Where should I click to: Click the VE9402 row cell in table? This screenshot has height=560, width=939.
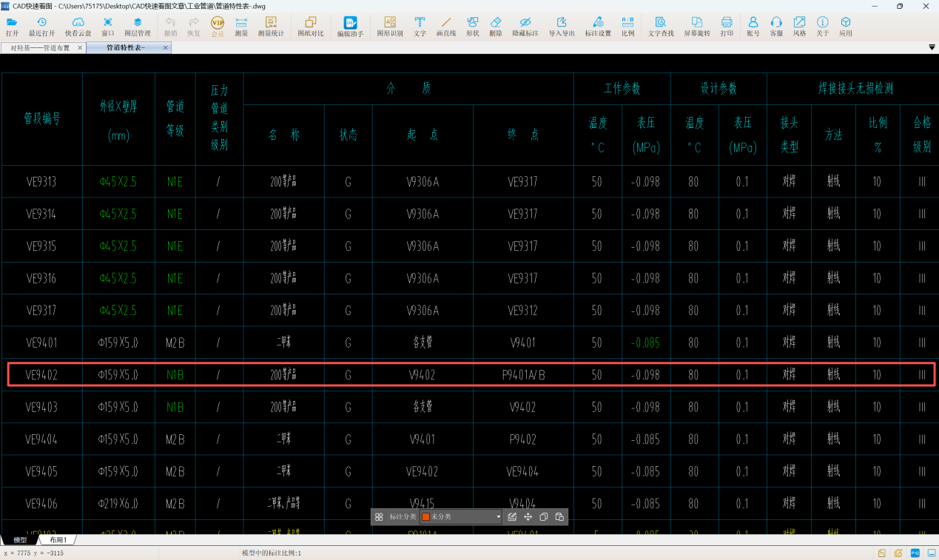pos(41,375)
